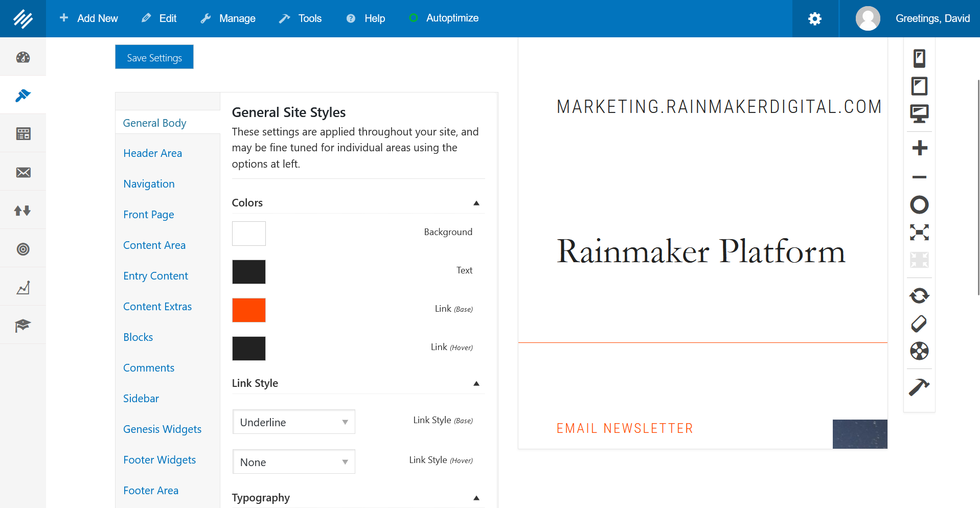Viewport: 980px width, 508px height.
Task: Switch to the Header Area settings tab
Action: pyautogui.click(x=152, y=153)
